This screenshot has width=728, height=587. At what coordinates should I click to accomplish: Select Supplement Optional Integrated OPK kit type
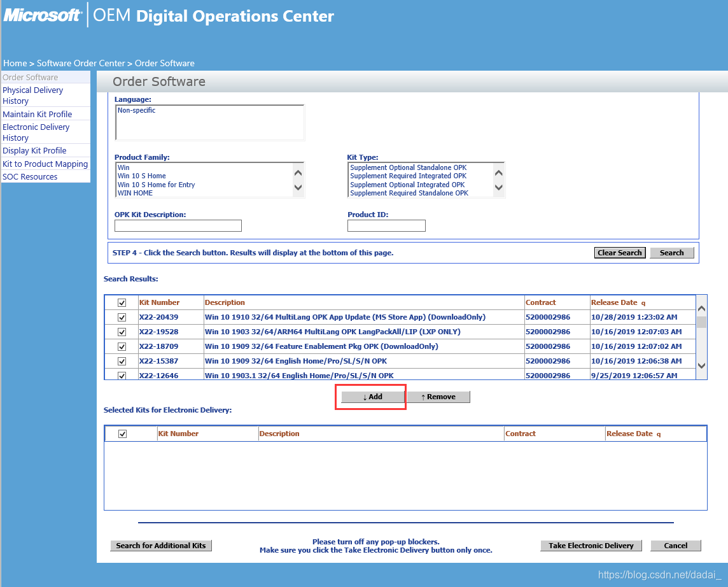pos(407,185)
